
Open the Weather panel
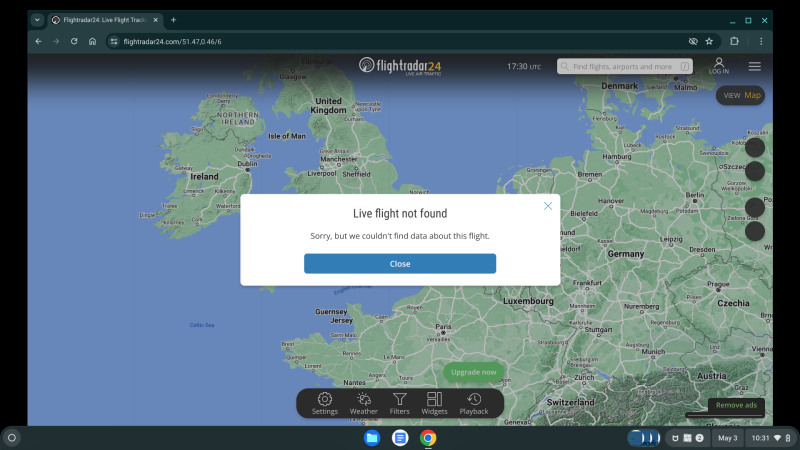(363, 403)
